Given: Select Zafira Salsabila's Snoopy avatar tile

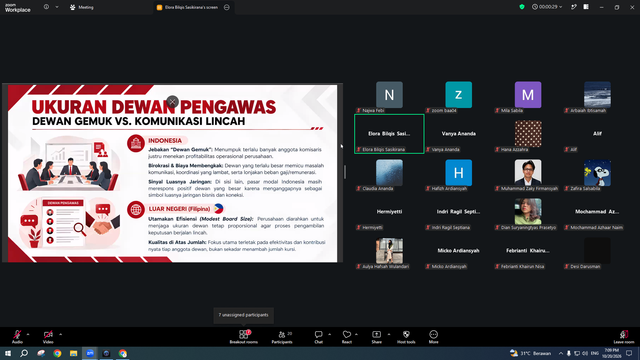Looking at the screenshot, I should [598, 173].
